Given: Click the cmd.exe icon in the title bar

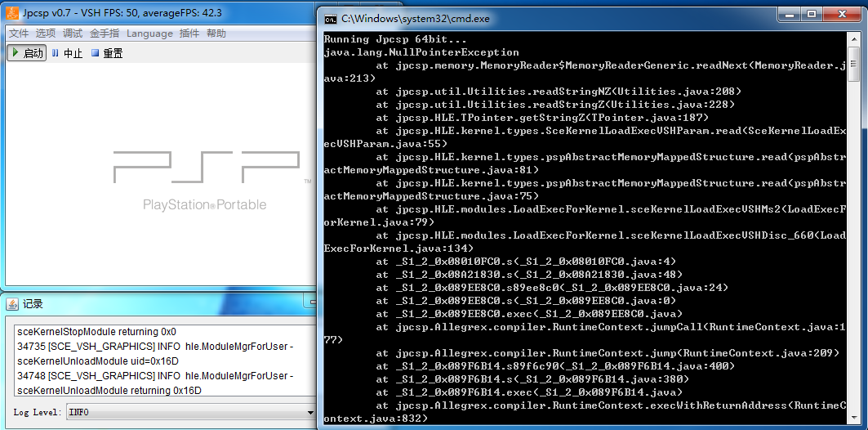Looking at the screenshot, I should pyautogui.click(x=330, y=18).
